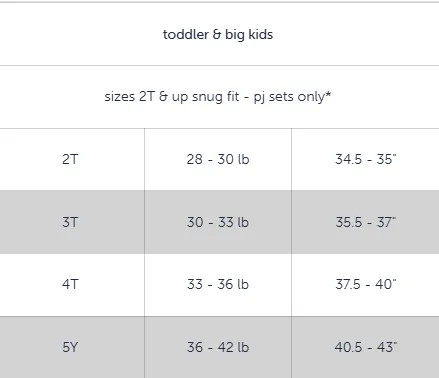Screen dimensions: 439x378
Task: Select the '33 - 36 lb' weight cell
Action: [x=218, y=284]
